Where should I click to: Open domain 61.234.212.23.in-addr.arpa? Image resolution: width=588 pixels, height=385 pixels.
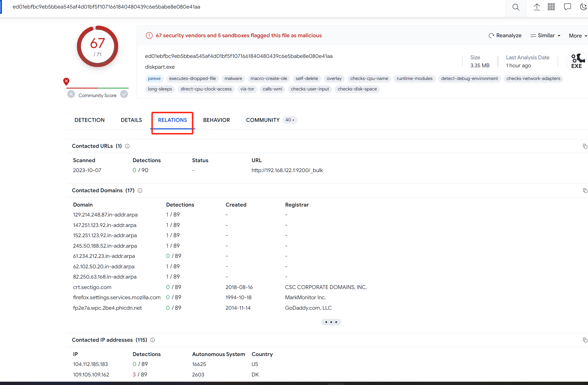pyautogui.click(x=104, y=256)
